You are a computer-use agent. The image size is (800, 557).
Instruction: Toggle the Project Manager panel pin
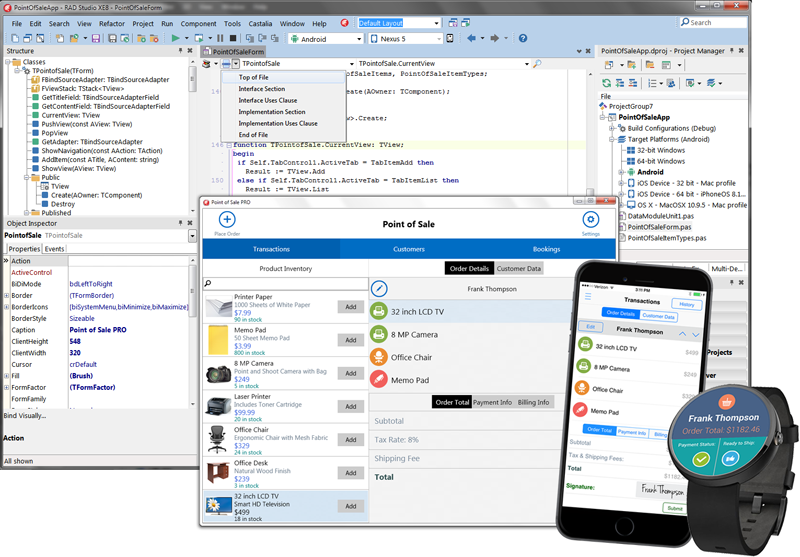click(732, 50)
